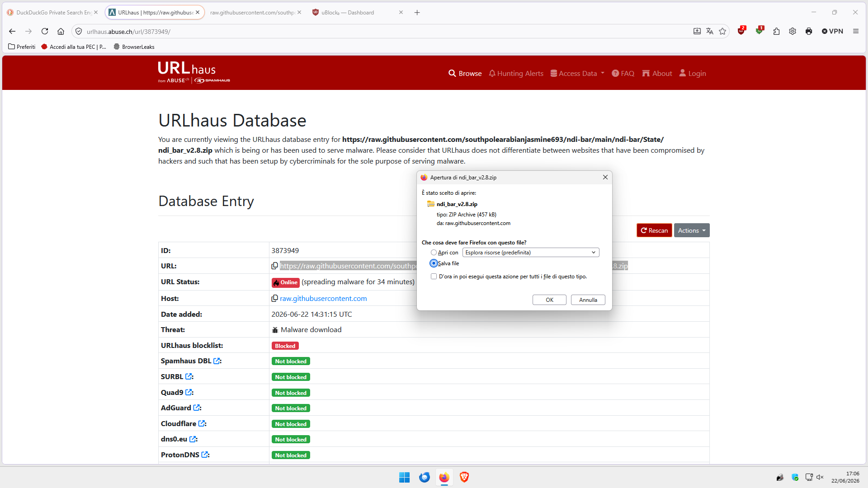The image size is (868, 488).
Task: Reload the page with the refresh icon
Action: (44, 31)
